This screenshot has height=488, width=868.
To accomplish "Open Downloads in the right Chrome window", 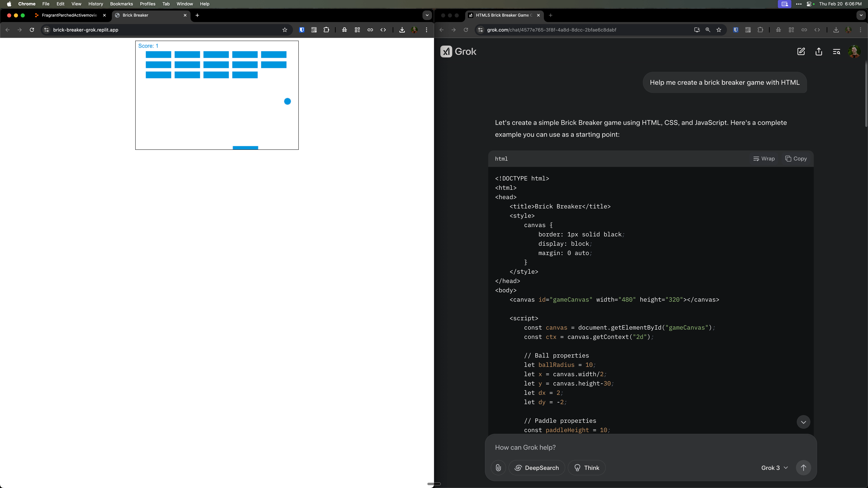I will 836,30.
